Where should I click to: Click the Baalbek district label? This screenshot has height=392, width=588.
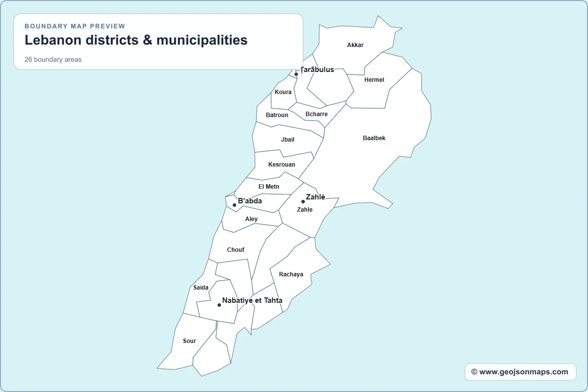click(x=374, y=138)
